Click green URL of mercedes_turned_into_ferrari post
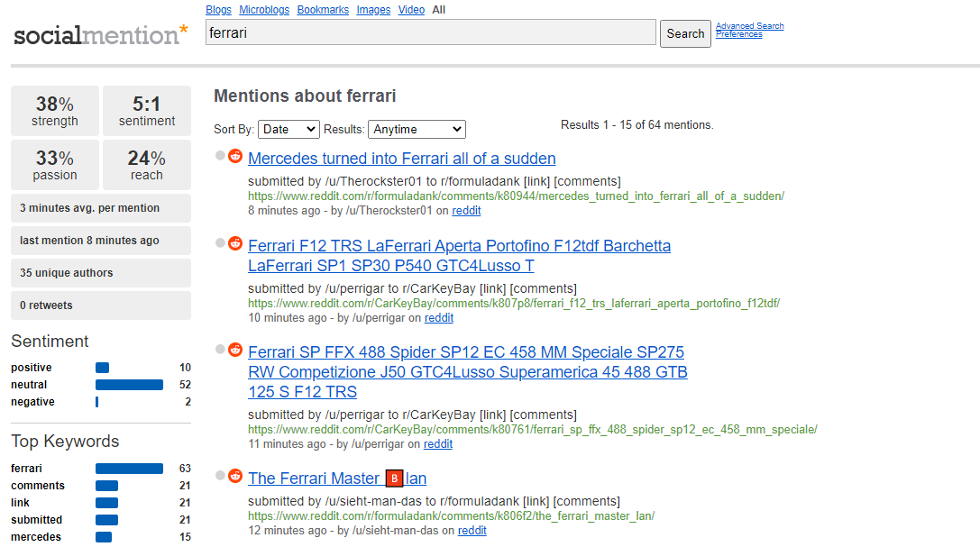Image resolution: width=980 pixels, height=547 pixels. click(x=517, y=196)
